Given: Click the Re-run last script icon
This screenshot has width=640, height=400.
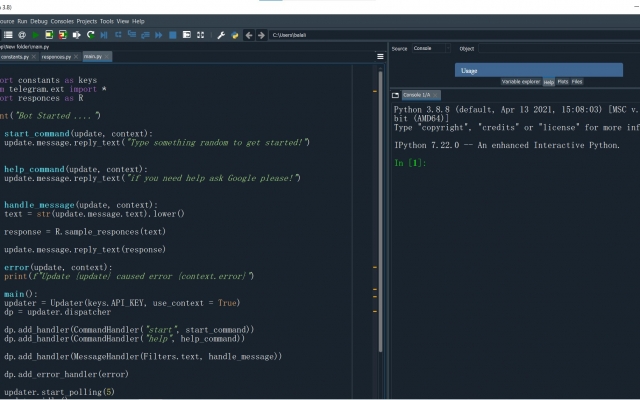Looking at the screenshot, I should (91, 35).
